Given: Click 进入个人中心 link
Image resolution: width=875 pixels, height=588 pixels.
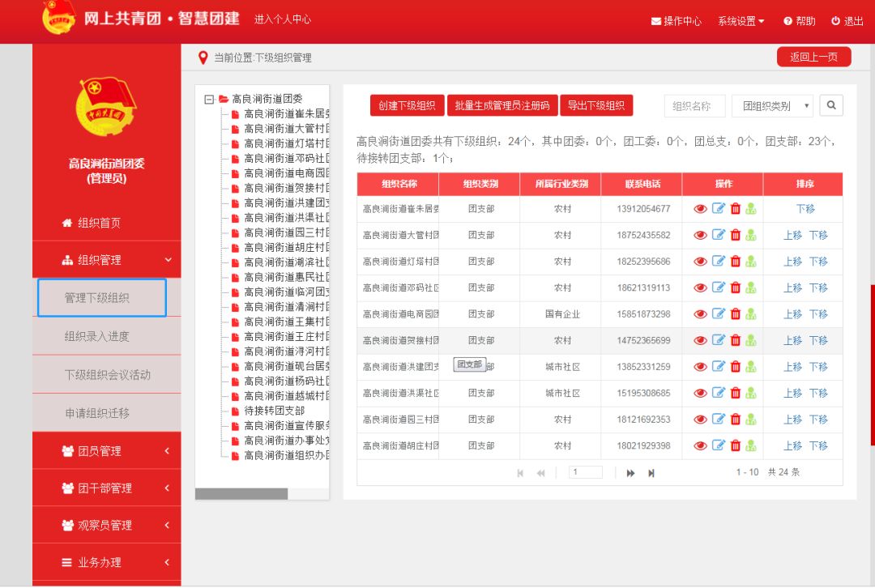Looking at the screenshot, I should pyautogui.click(x=283, y=19).
